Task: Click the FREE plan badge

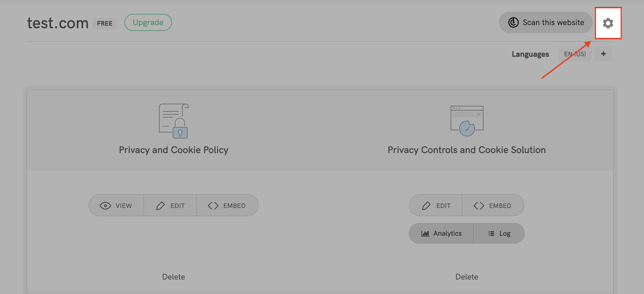Action: [x=105, y=23]
